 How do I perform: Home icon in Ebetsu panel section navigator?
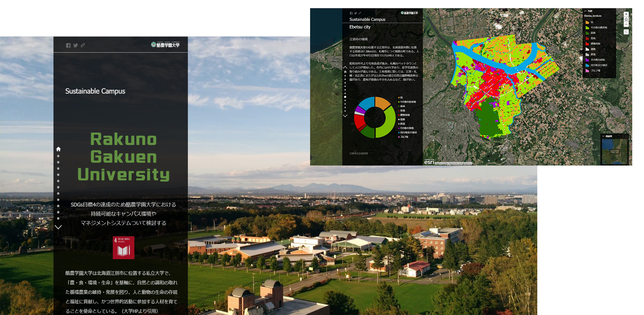pyautogui.click(x=345, y=72)
